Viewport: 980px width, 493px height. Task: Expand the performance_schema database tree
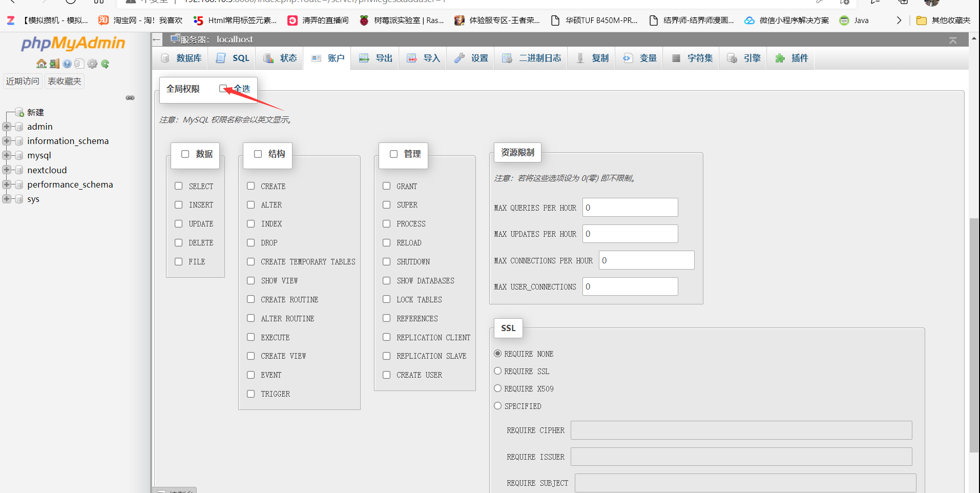tap(7, 184)
